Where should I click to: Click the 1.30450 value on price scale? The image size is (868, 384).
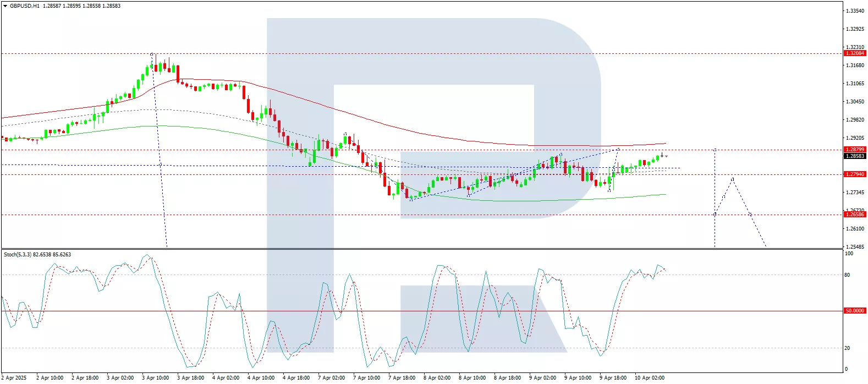(x=854, y=102)
